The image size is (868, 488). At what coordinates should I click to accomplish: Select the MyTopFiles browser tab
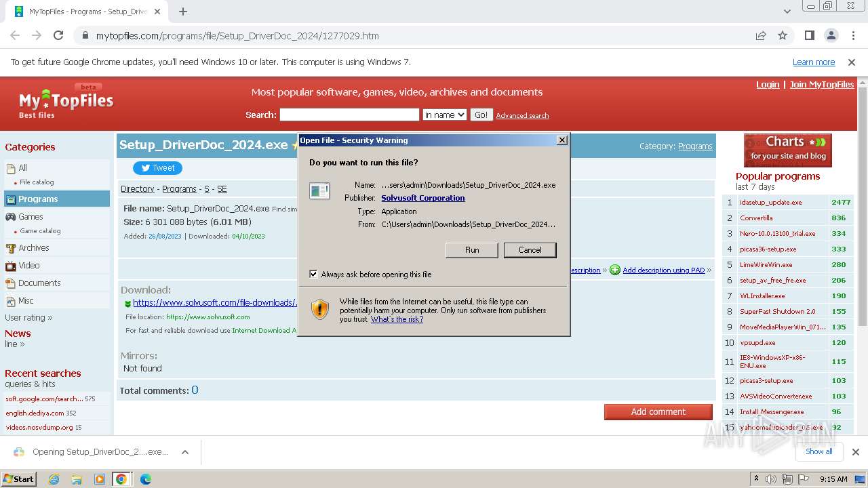[x=88, y=12]
